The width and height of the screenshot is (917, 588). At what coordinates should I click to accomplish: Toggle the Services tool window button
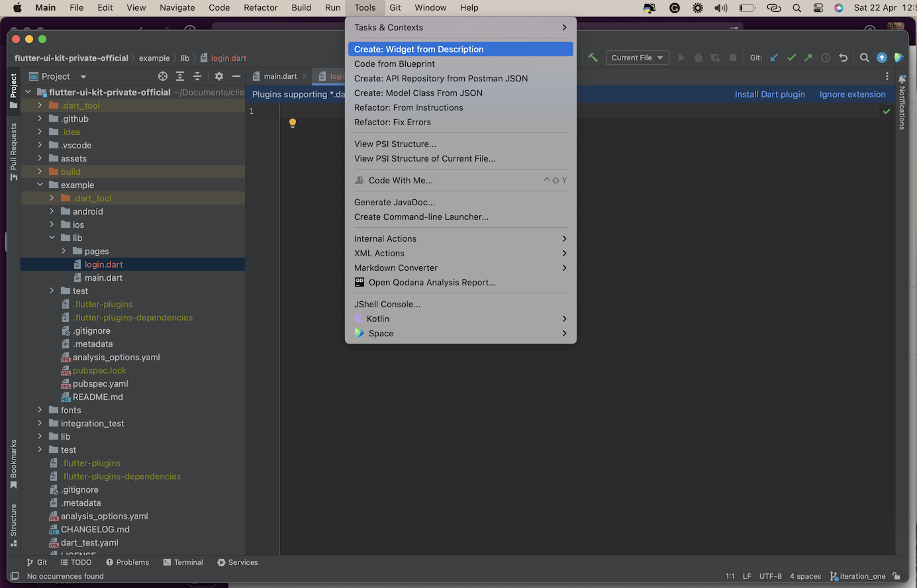pos(238,562)
